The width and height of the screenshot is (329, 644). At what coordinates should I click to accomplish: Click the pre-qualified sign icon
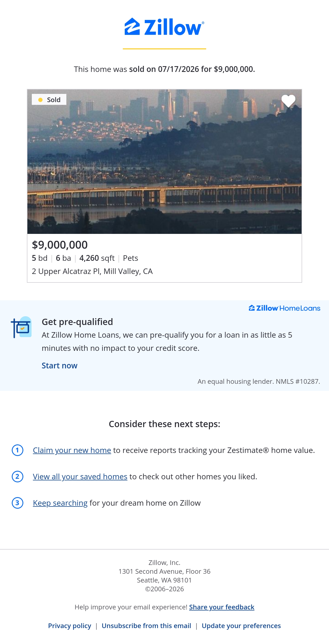click(x=21, y=327)
